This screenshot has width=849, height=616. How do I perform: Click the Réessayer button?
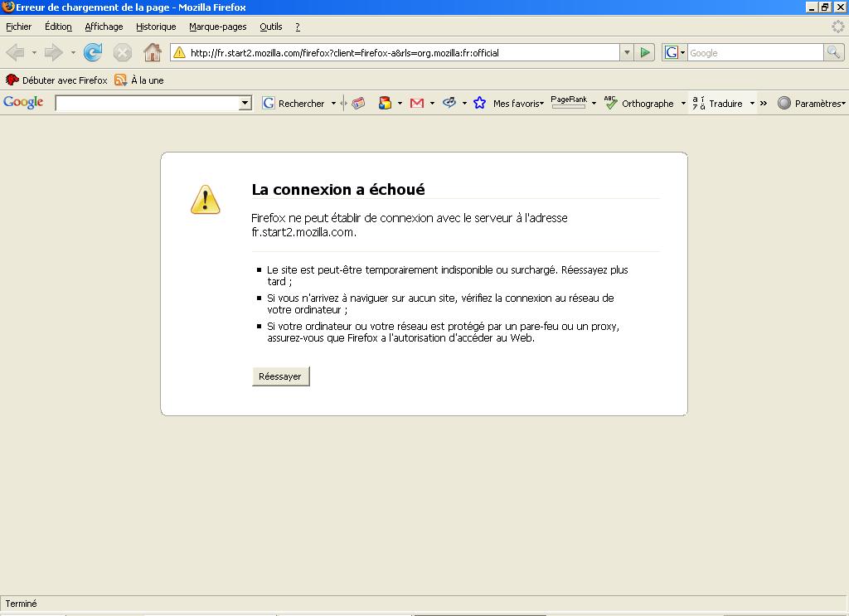point(280,376)
